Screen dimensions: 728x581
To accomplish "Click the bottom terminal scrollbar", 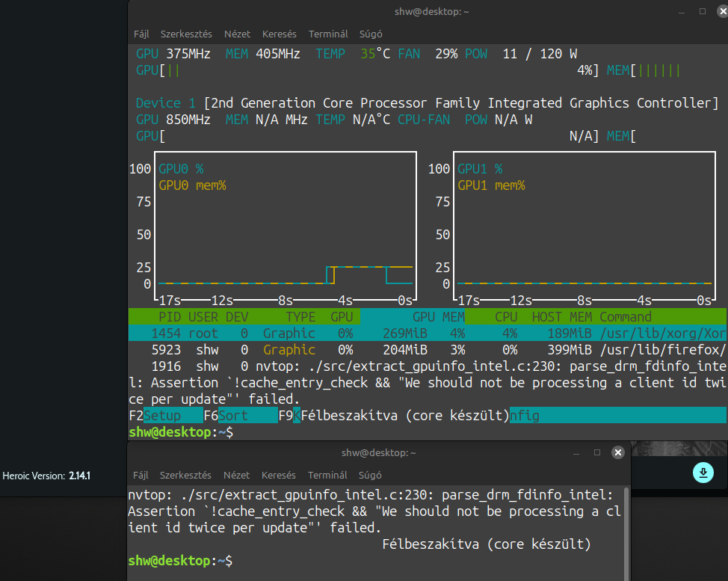I will (x=627, y=533).
